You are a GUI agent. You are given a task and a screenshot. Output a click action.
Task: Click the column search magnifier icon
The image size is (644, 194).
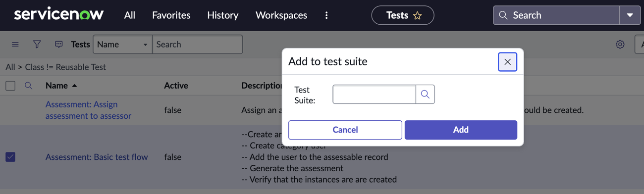click(28, 86)
